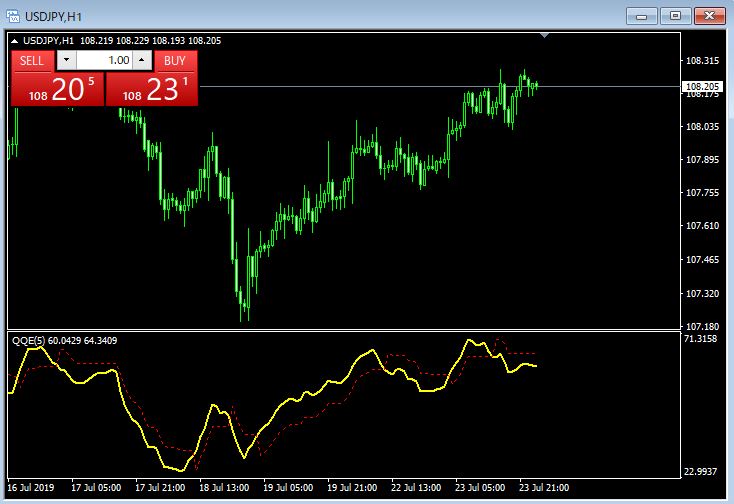Click the 108.315 price scale label

coord(702,61)
